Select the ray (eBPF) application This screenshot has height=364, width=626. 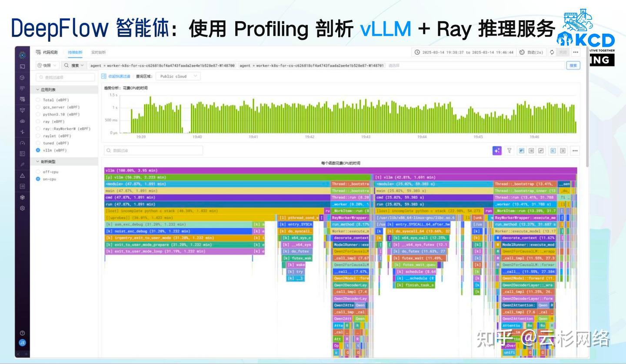(x=50, y=122)
